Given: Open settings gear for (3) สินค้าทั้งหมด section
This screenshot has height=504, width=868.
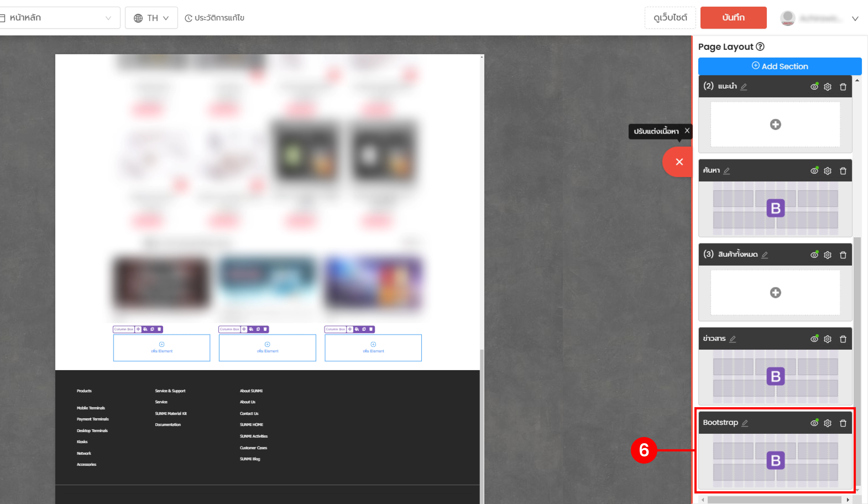Looking at the screenshot, I should (827, 255).
